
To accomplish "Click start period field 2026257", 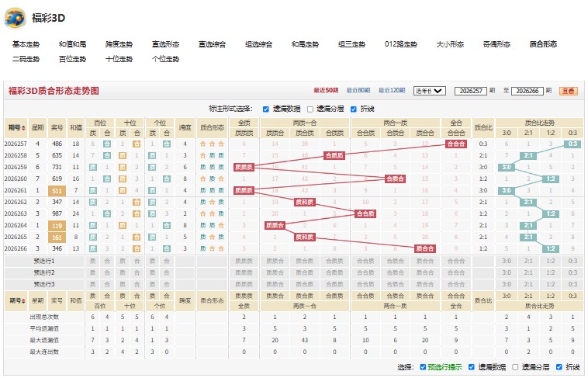I will pos(471,91).
